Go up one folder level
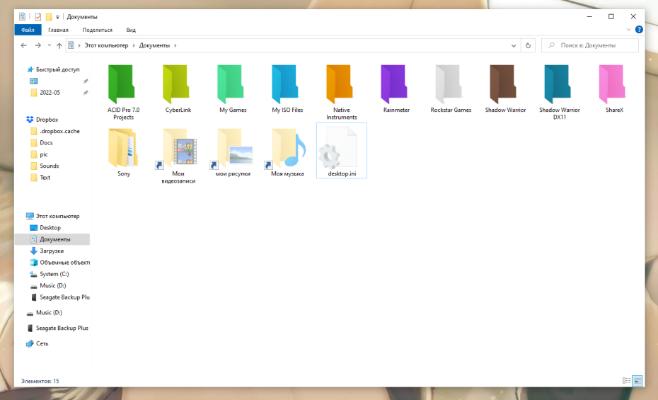 (x=59, y=45)
